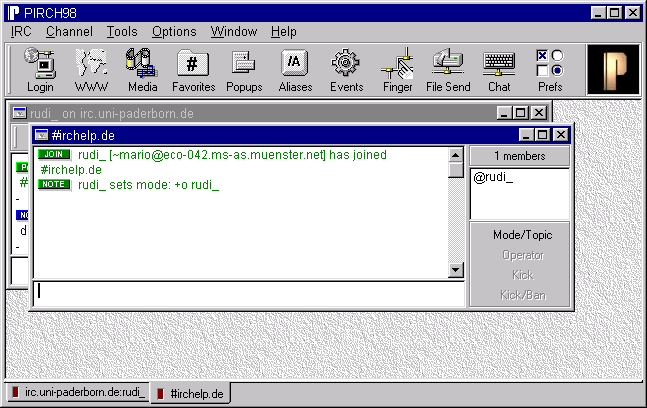Image resolution: width=647 pixels, height=408 pixels.
Task: Expand the Options menu
Action: point(174,32)
